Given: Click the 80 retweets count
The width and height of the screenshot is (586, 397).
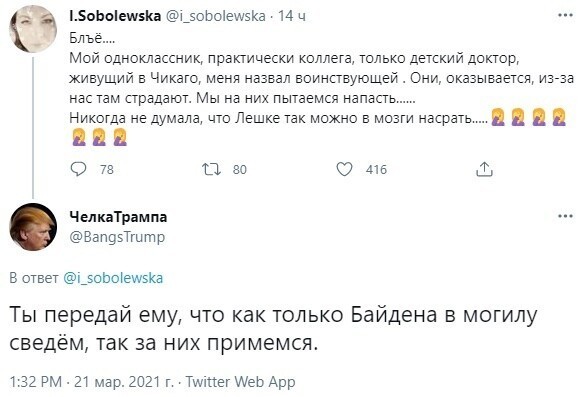Looking at the screenshot, I should tap(240, 170).
